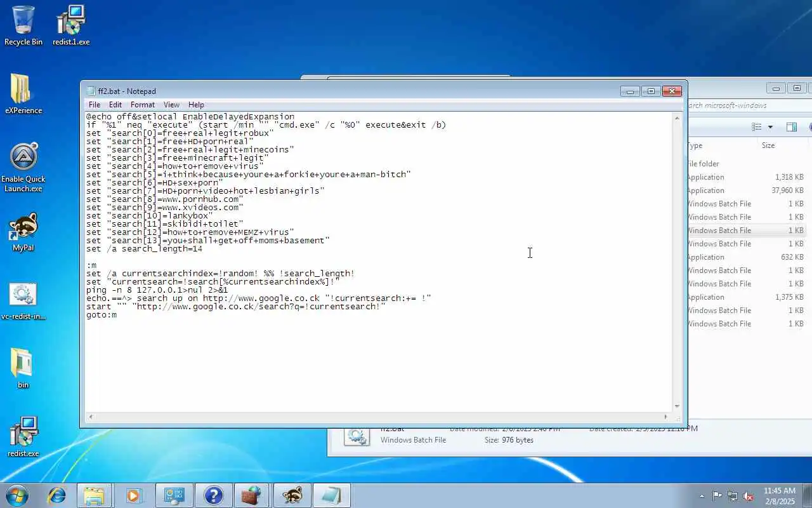Select Enable Quick Launch.exe desktop icon
Image resolution: width=812 pixels, height=508 pixels.
click(23, 168)
